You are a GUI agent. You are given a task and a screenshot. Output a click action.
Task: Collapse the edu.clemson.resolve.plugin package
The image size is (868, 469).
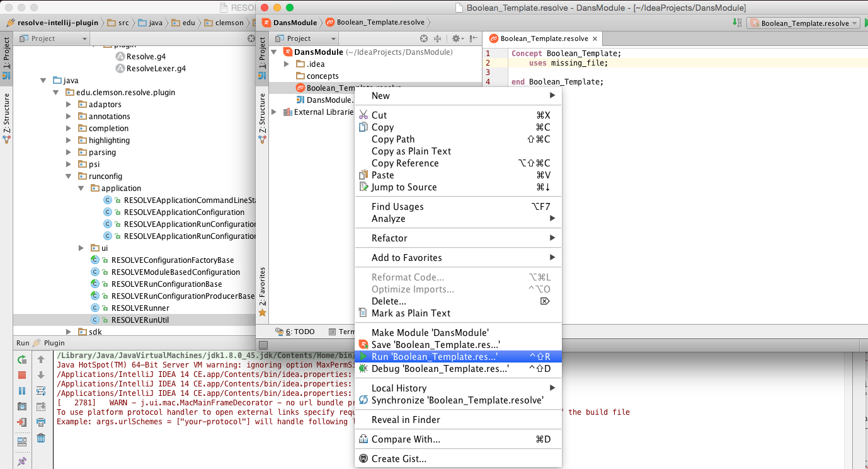click(x=56, y=92)
